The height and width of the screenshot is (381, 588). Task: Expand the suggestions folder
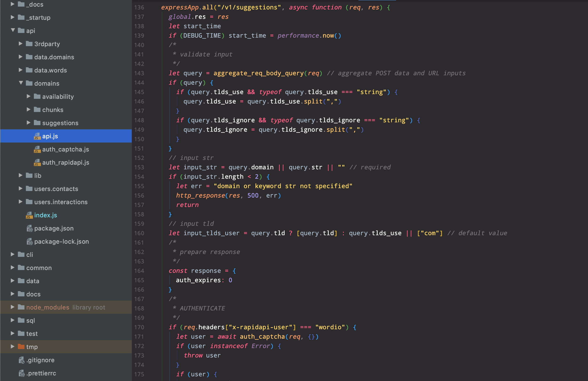point(29,123)
